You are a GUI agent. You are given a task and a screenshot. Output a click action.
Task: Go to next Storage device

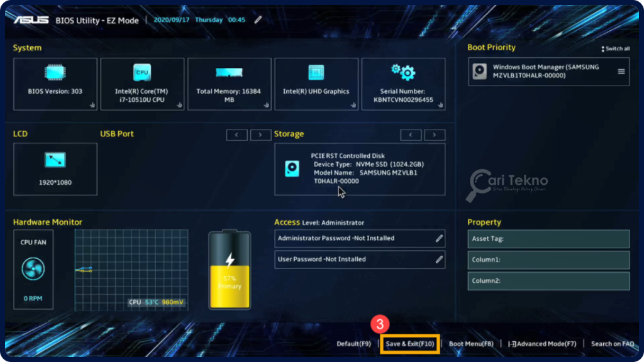[435, 134]
